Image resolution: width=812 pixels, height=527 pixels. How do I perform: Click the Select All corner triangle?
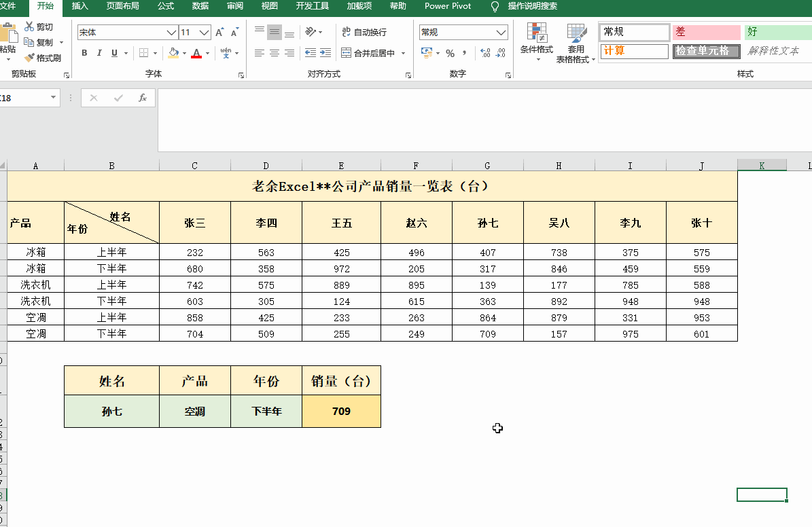tap(3, 166)
